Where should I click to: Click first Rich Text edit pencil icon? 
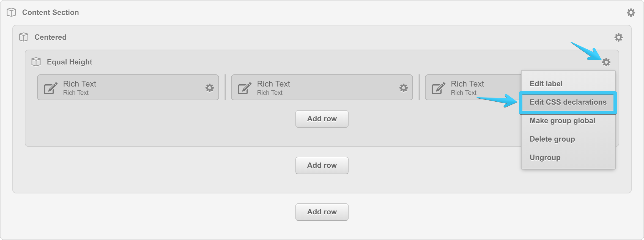[51, 88]
